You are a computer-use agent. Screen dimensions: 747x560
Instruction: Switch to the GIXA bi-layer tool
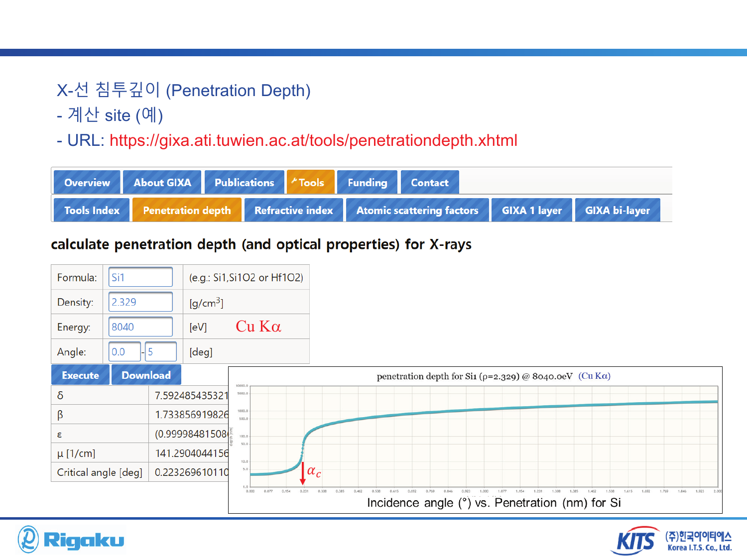[618, 210]
